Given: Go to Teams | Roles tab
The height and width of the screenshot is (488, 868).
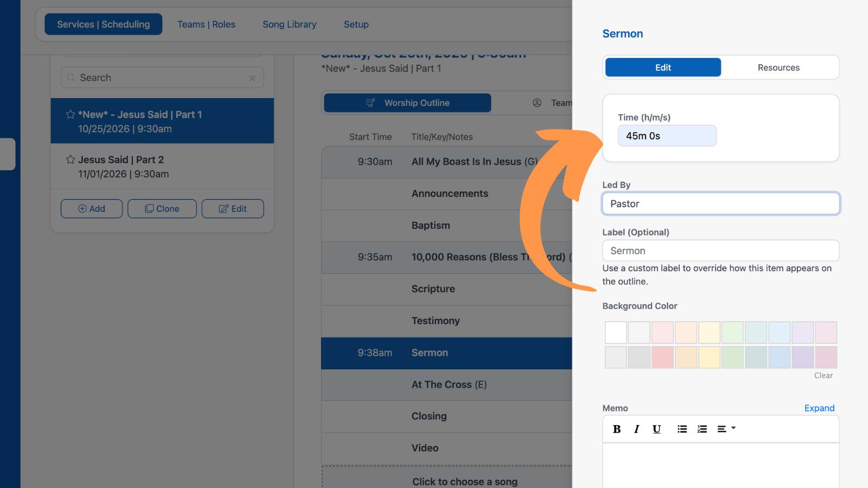Looking at the screenshot, I should pyautogui.click(x=206, y=24).
